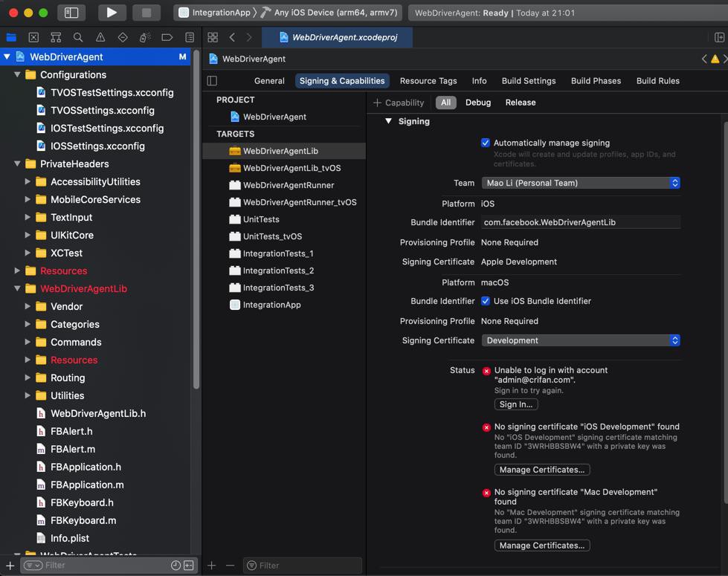728x576 pixels.
Task: Collapse the Configurations folder
Action: (17, 75)
